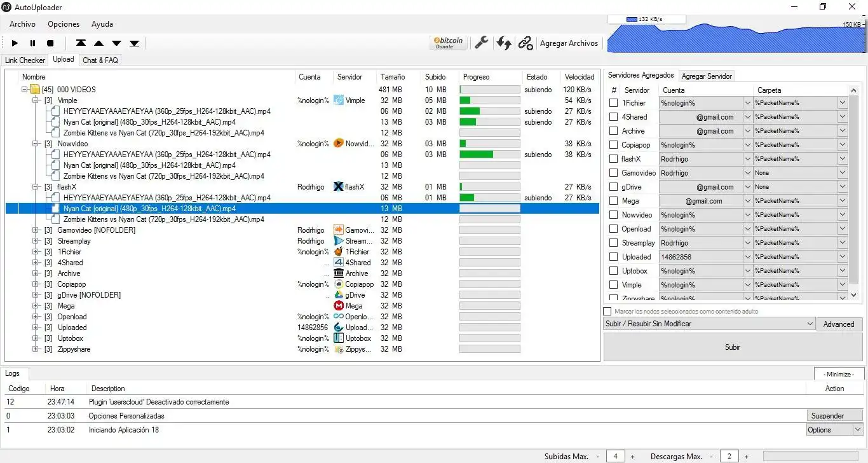Check the 1Fichier server checkbox
Image resolution: width=868 pixels, height=463 pixels.
tap(614, 103)
